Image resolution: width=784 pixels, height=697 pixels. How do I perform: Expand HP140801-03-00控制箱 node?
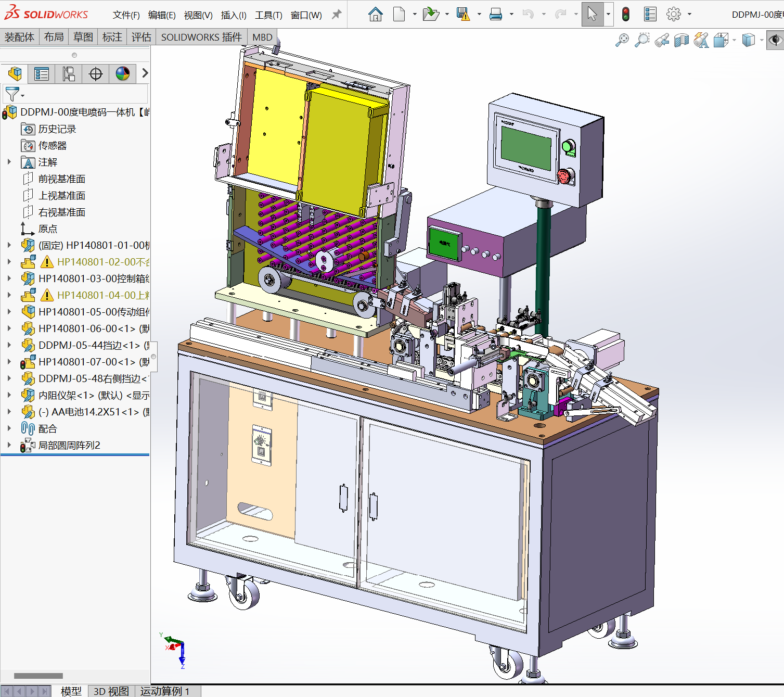click(9, 278)
